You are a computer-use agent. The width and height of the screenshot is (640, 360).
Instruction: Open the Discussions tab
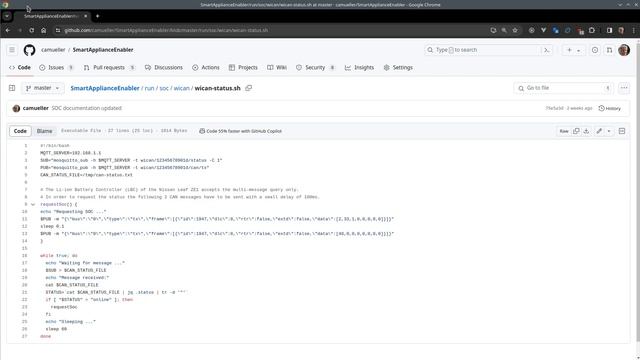pos(164,67)
